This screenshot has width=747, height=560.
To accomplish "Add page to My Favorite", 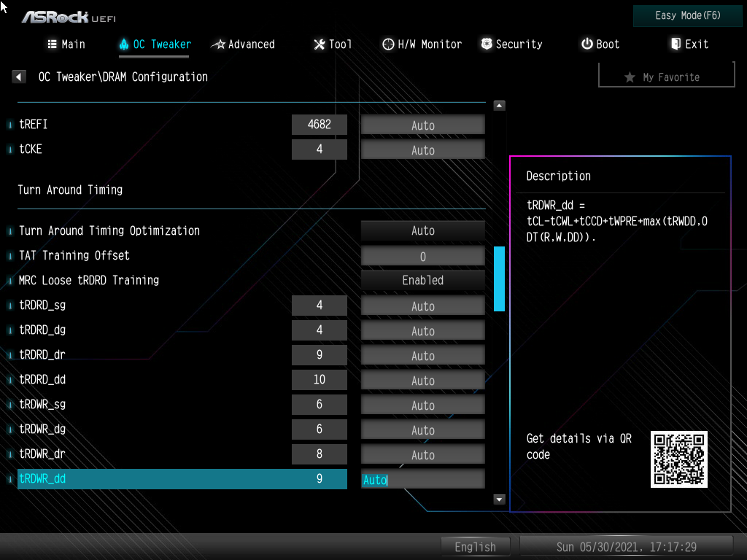I will pos(665,75).
